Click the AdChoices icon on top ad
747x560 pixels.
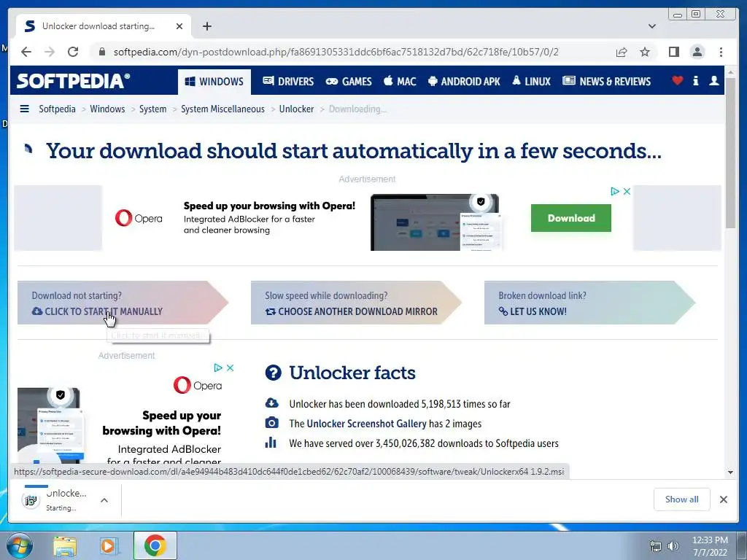pos(615,191)
